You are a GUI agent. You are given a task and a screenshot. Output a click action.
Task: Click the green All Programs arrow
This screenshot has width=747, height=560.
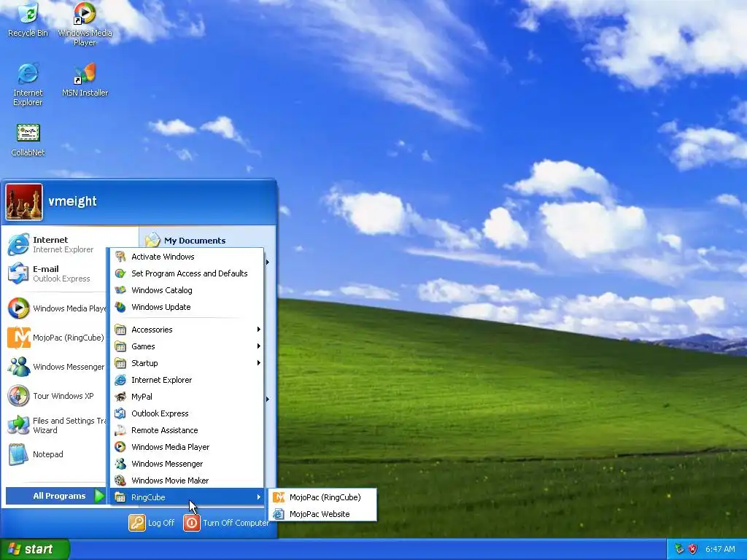[x=99, y=496]
